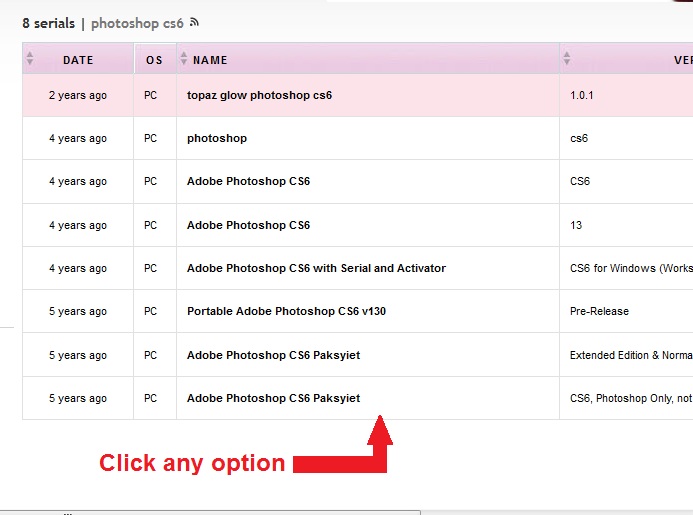Image resolution: width=693 pixels, height=515 pixels.
Task: Click the Pre-Release version cell
Action: (x=599, y=312)
